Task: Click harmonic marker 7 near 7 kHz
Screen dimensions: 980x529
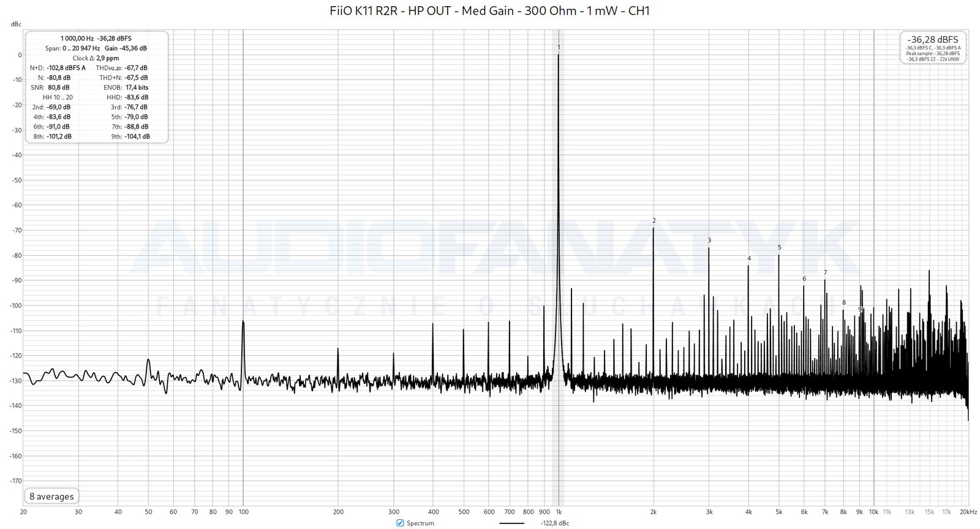Action: (x=825, y=273)
